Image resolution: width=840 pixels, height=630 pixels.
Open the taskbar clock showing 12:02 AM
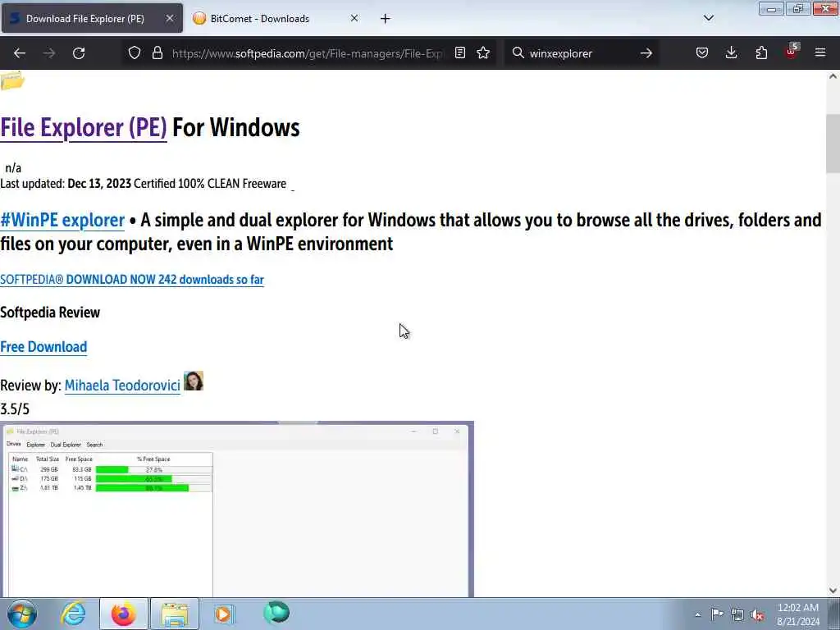[798, 614]
